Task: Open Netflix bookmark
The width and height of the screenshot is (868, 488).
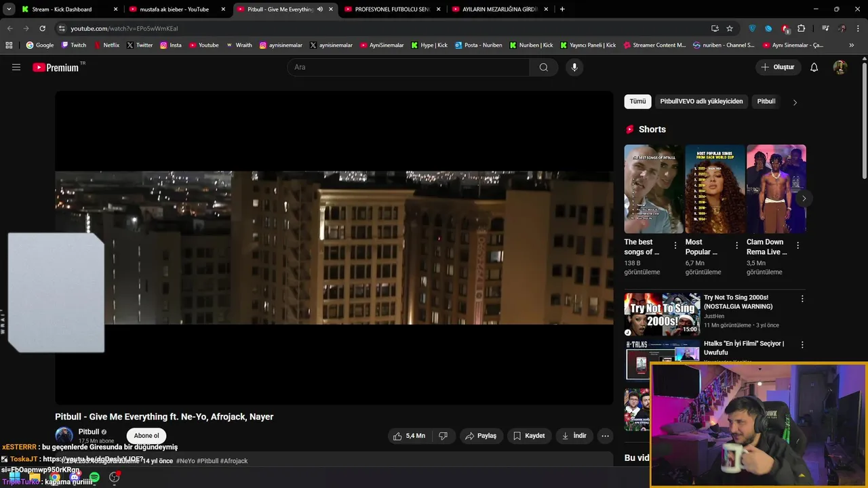Action: pos(106,45)
